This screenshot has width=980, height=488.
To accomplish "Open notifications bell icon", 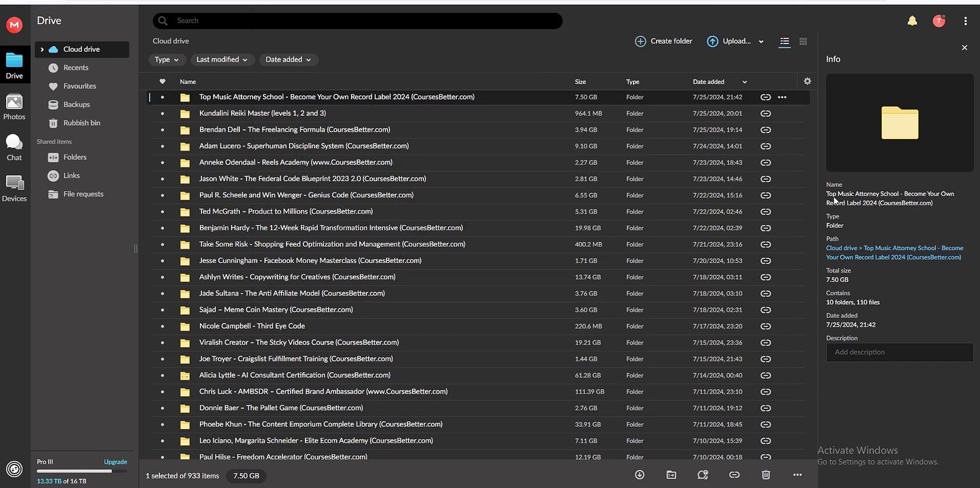I will 912,21.
